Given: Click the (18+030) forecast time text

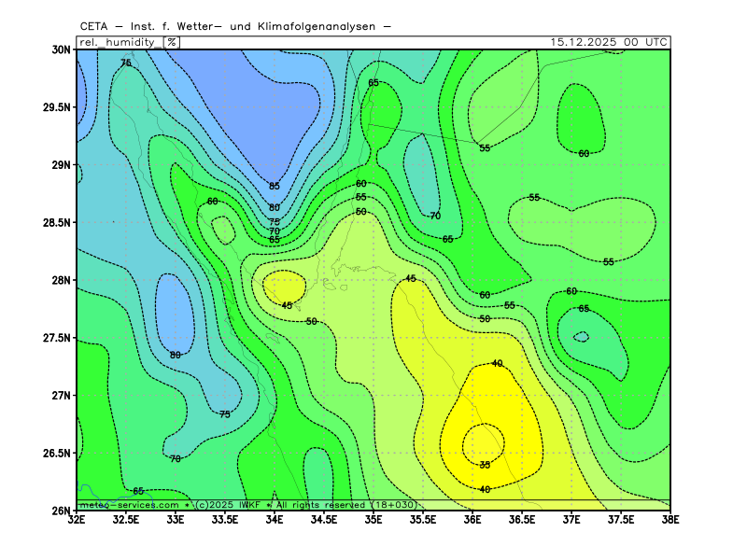Looking at the screenshot, I should [x=393, y=505].
